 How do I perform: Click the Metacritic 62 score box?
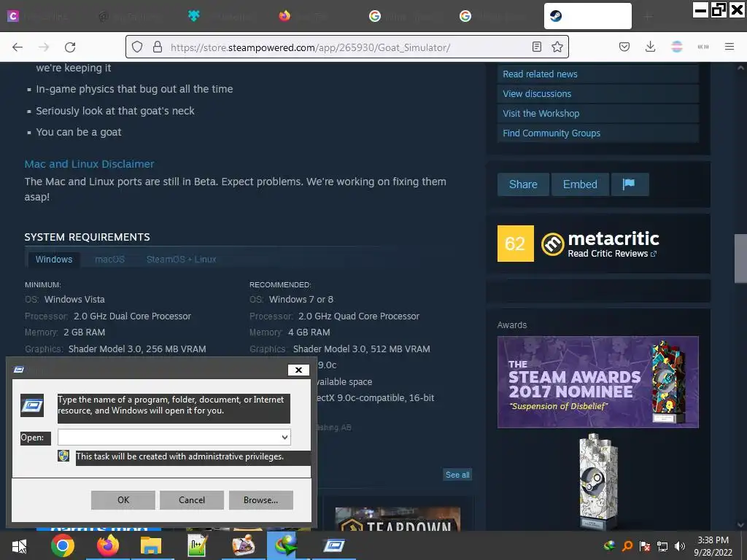tap(516, 244)
